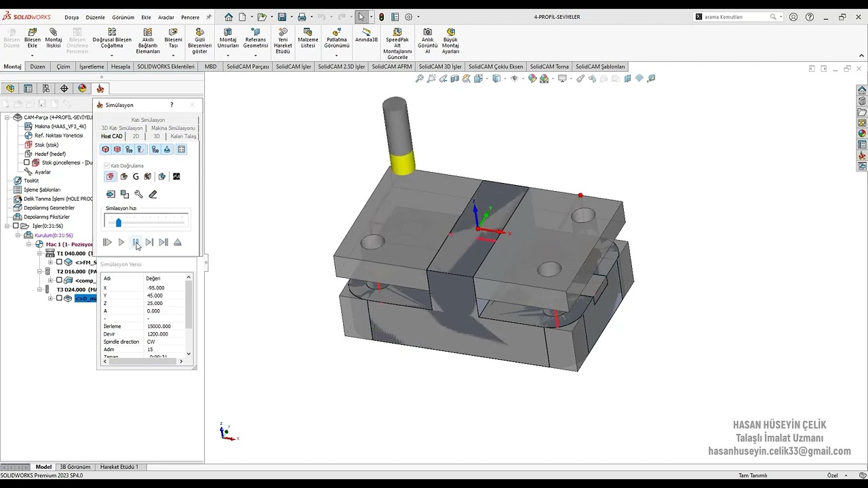Open the FeatureManager design tree tab
Viewport: 868px width, 488px height.
coord(10,88)
